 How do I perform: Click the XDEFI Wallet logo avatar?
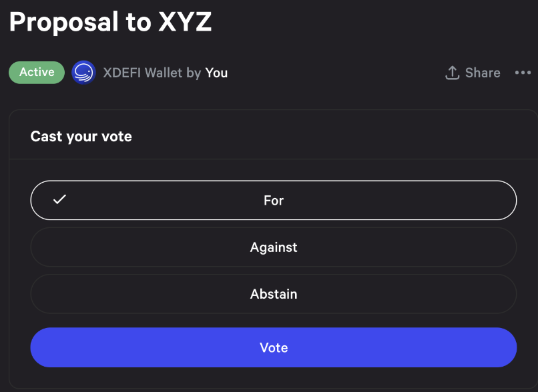point(83,73)
